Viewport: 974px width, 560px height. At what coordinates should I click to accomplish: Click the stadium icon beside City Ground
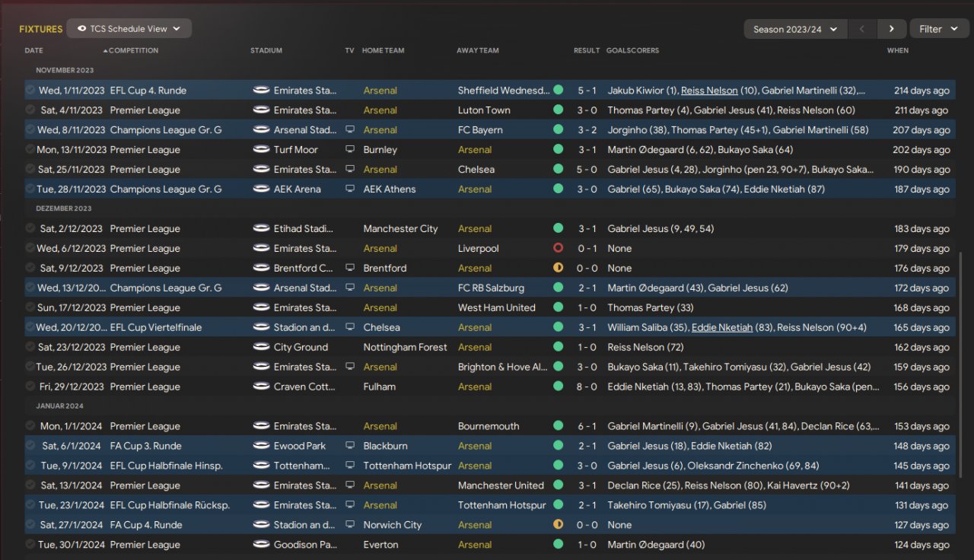point(261,348)
